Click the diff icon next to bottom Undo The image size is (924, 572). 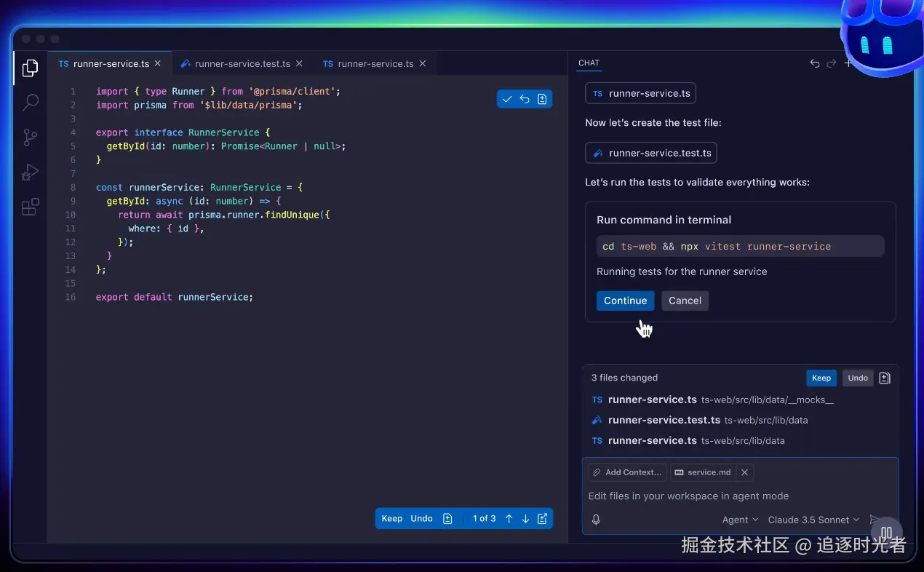(x=447, y=519)
